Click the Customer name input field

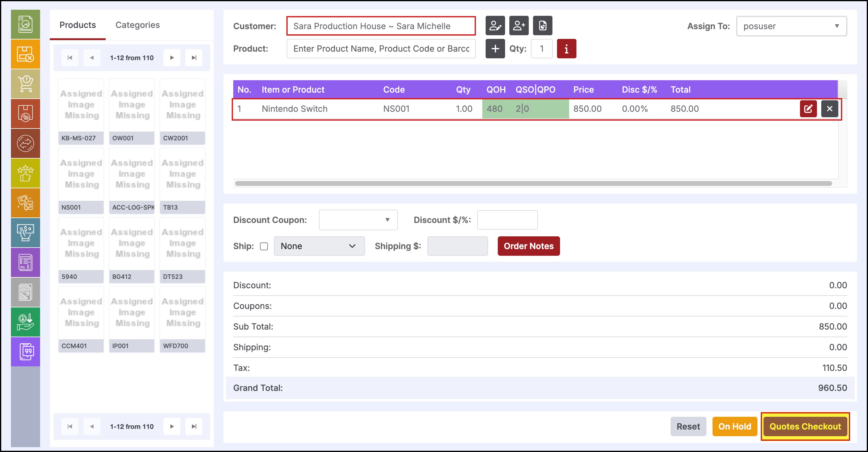pos(381,26)
